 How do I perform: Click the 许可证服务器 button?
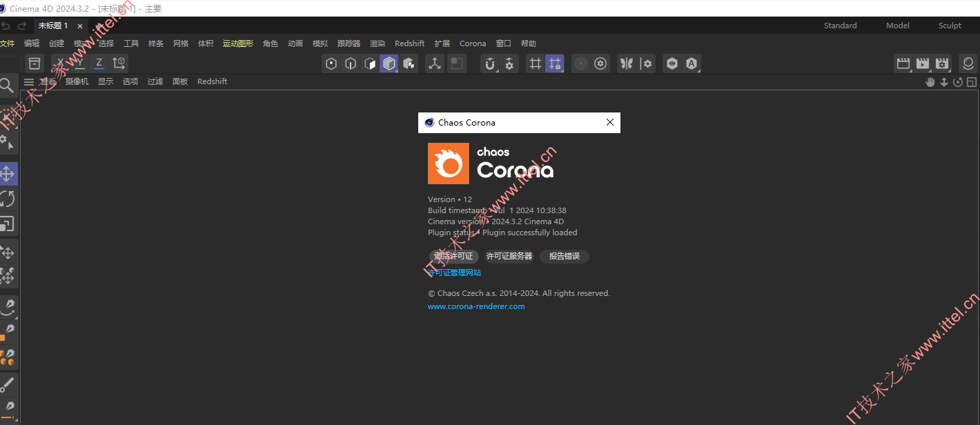(509, 256)
